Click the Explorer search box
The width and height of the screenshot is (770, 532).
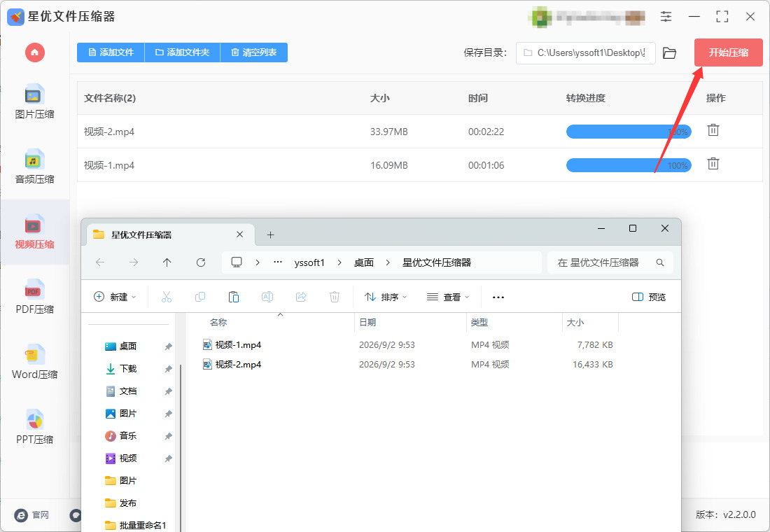pyautogui.click(x=610, y=262)
